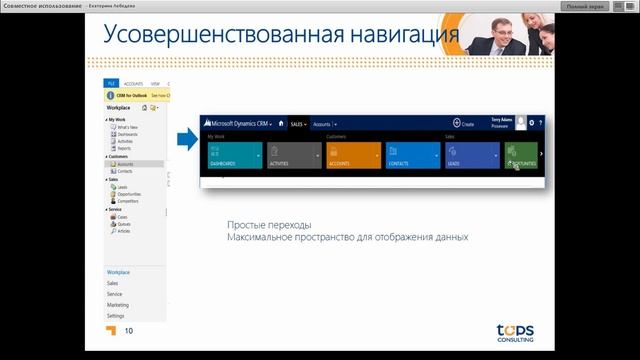Screen dimensions: 640x360
Task: Open Articles in the Service tree
Action: (x=120, y=231)
